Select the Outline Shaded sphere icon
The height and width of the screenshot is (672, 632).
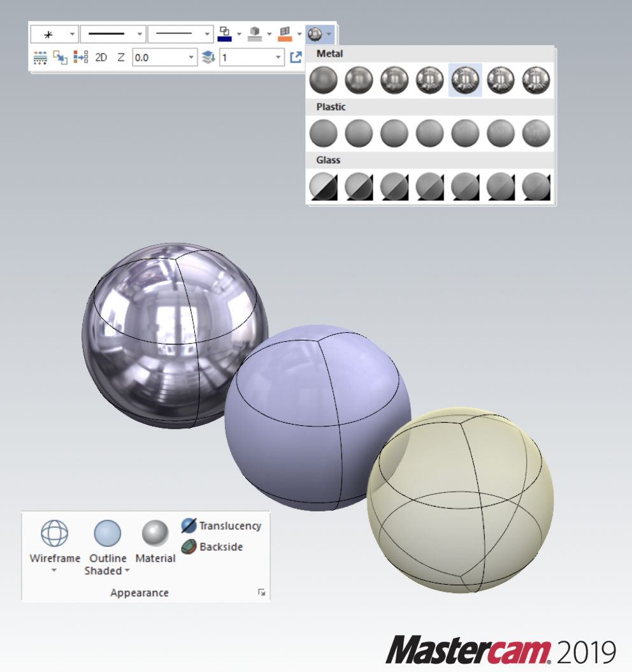point(107,533)
